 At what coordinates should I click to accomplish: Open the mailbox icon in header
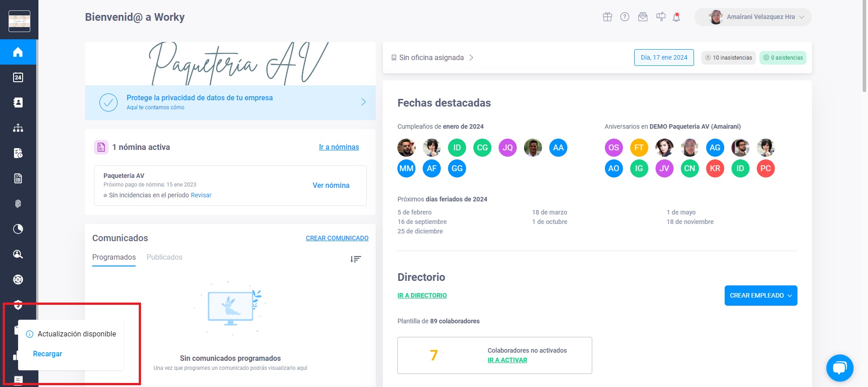point(661,17)
